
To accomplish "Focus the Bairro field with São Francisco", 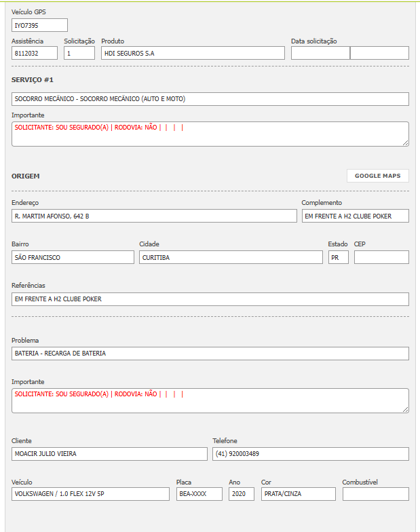I will click(73, 257).
